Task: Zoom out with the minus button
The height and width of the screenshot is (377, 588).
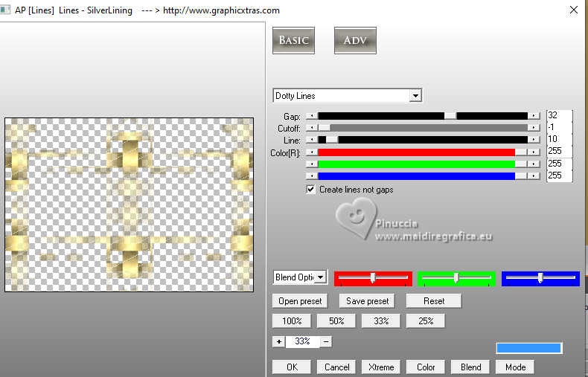Action: [326, 341]
